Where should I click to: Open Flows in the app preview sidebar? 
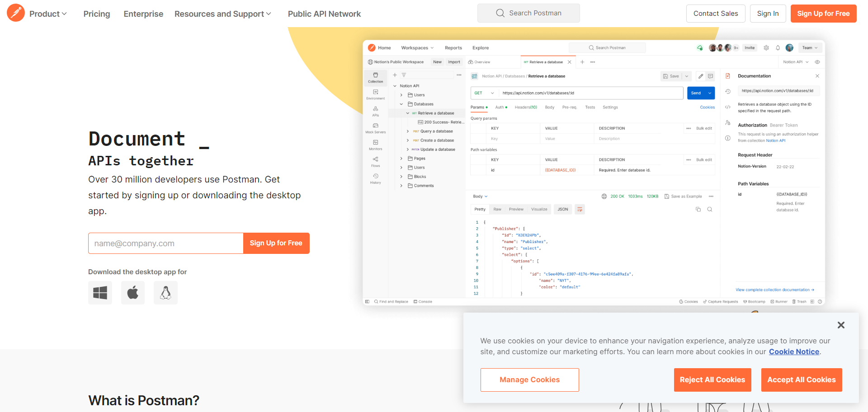[375, 162]
